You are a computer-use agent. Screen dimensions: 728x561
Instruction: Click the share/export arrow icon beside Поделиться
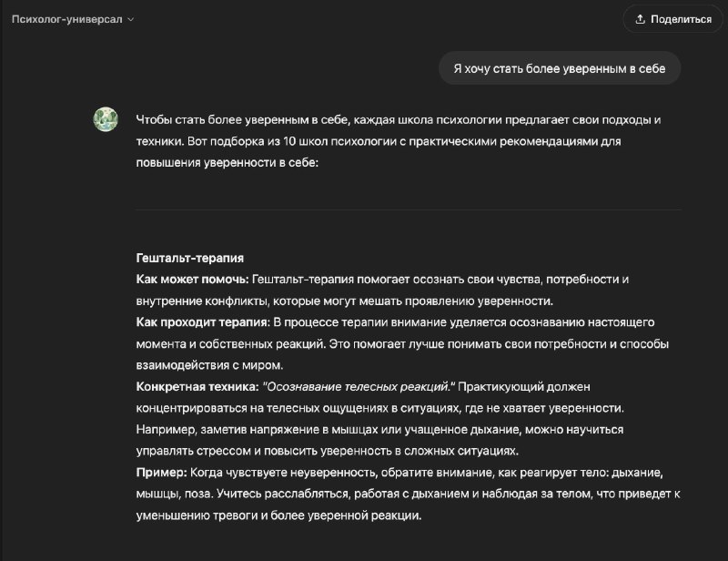click(639, 16)
